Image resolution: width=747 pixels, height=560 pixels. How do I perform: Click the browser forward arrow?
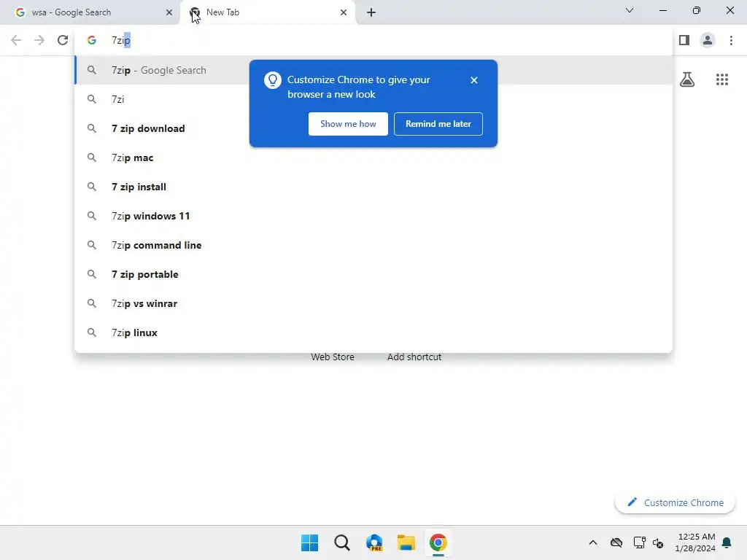coord(39,41)
